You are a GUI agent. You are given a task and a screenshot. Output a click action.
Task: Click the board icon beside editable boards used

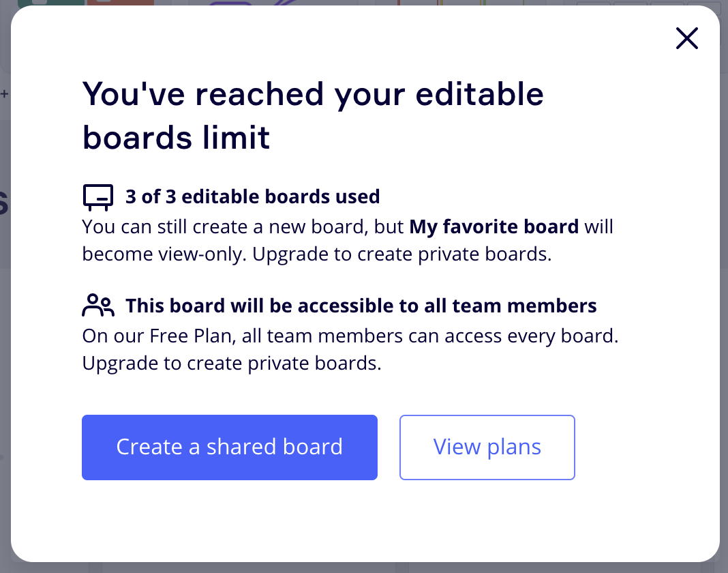coord(98,197)
